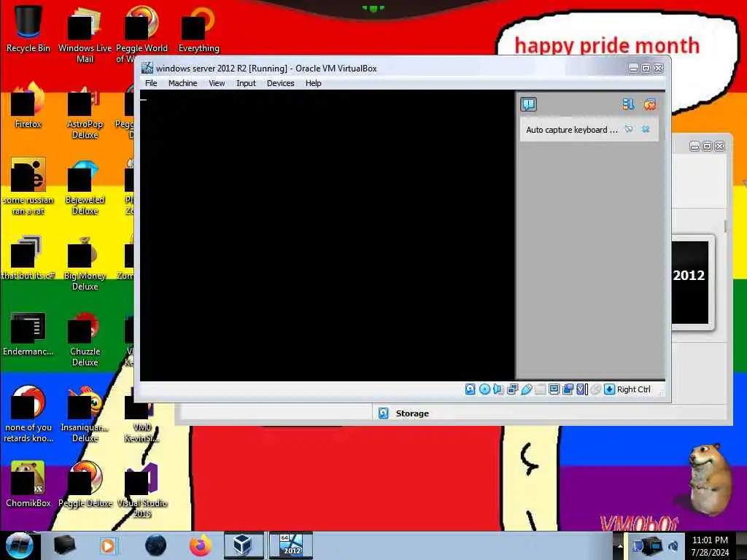The image size is (747, 560).
Task: Click the pin icon on keyboard notification
Action: pos(629,129)
